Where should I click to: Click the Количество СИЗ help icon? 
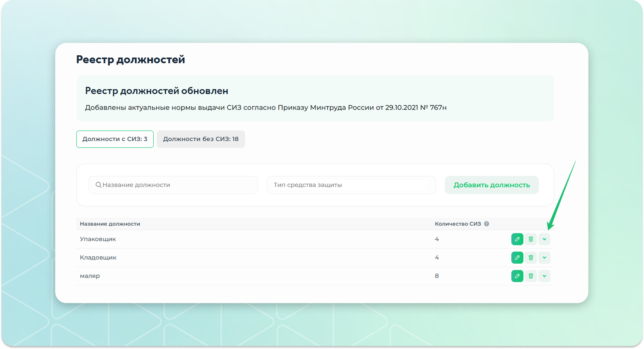pos(487,224)
